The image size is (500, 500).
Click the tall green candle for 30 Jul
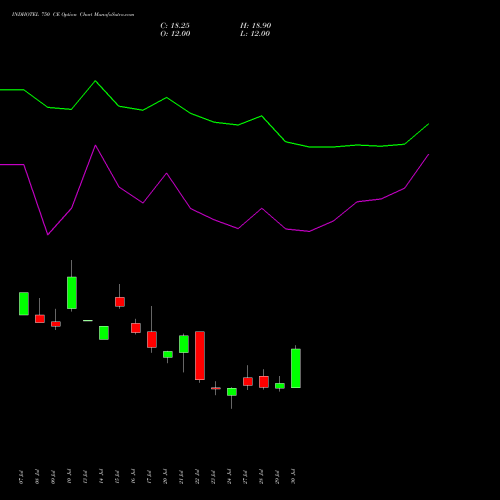click(x=296, y=368)
